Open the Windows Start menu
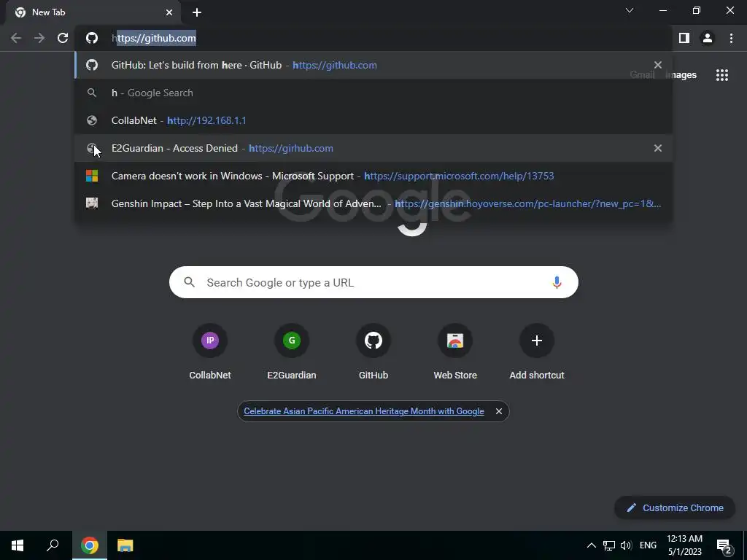This screenshot has height=560, width=747. click(x=18, y=545)
